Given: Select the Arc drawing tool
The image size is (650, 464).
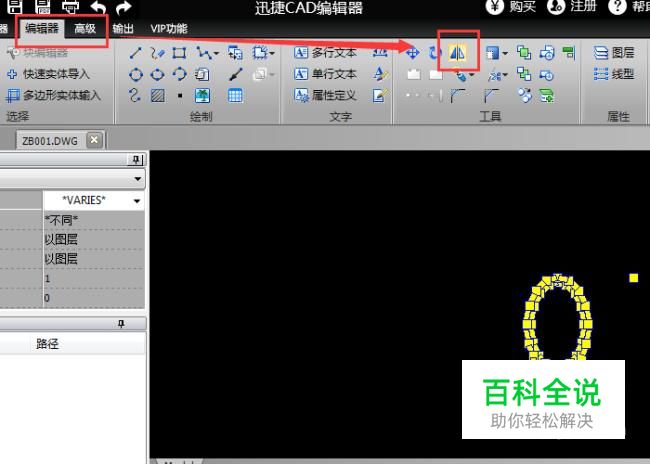Looking at the screenshot, I should [179, 75].
